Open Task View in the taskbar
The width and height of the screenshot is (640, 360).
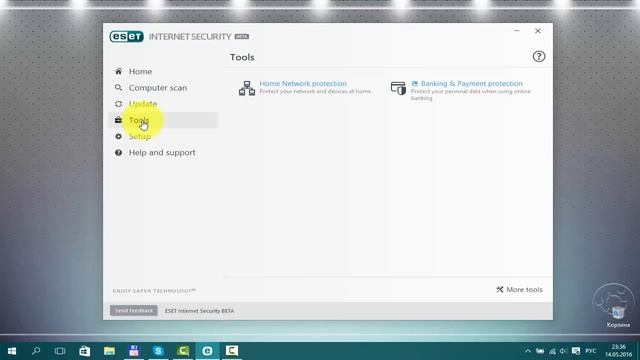click(60, 351)
